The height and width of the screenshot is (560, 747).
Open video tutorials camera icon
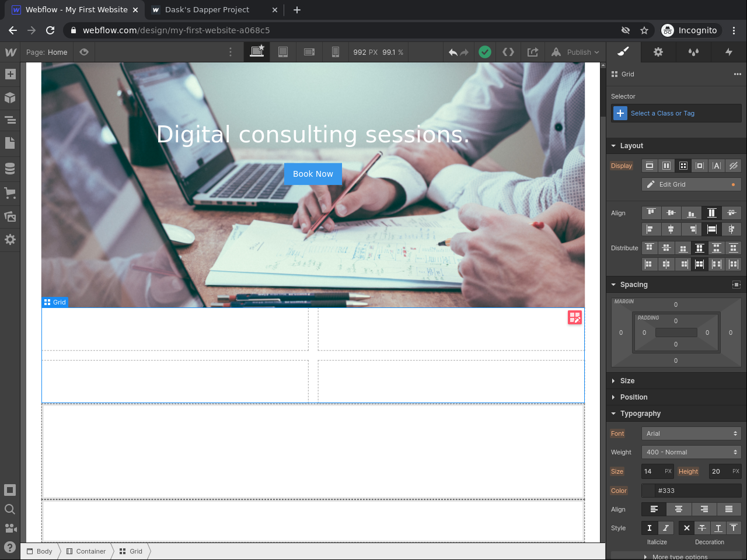[10, 528]
